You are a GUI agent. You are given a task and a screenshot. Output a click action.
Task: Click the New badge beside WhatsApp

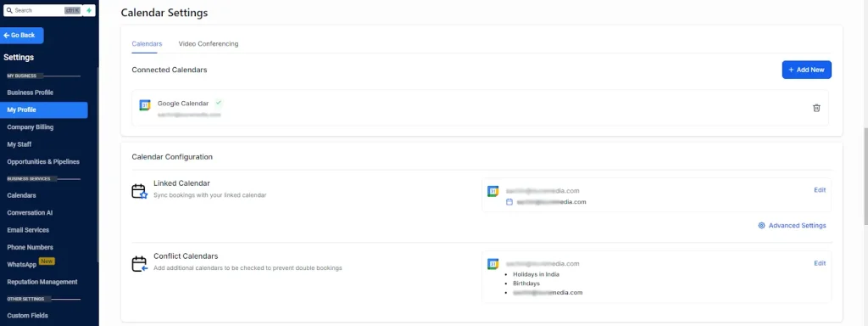click(47, 261)
